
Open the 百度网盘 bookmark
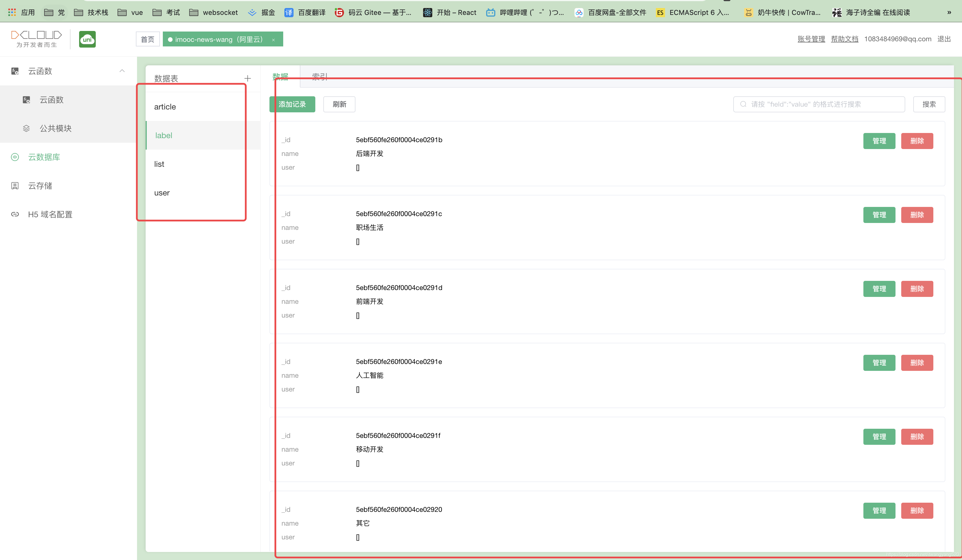[x=610, y=12]
